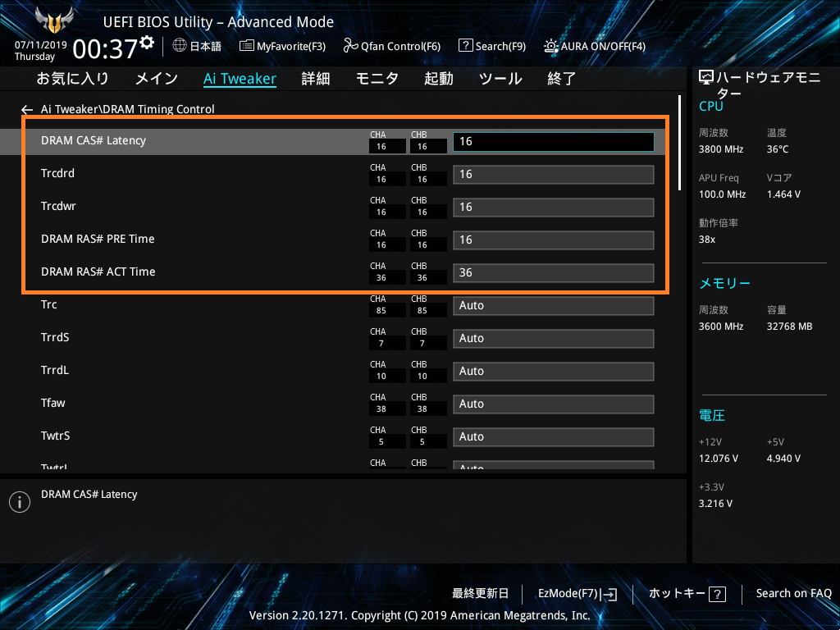Switch to the モニタ tab
Screen dimensions: 840x630
click(377, 79)
